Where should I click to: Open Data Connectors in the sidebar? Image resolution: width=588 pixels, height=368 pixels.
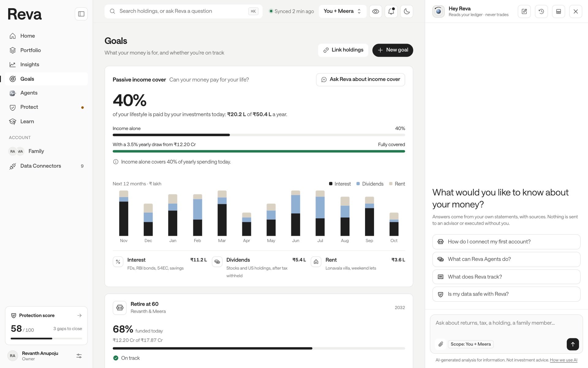[x=46, y=166]
